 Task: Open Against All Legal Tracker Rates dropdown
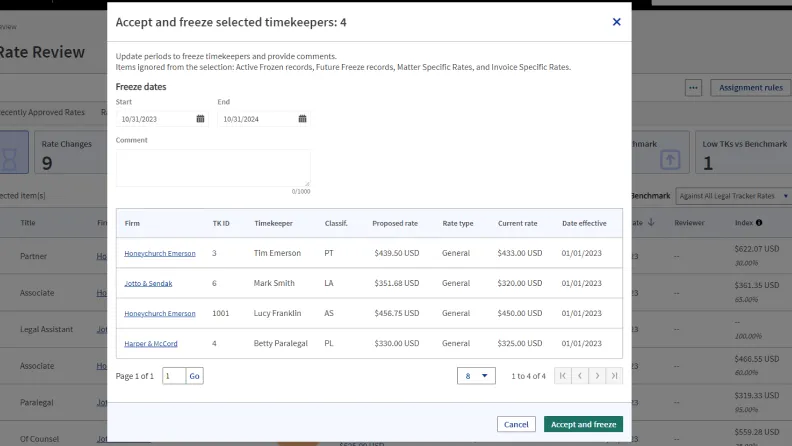pyautogui.click(x=732, y=196)
